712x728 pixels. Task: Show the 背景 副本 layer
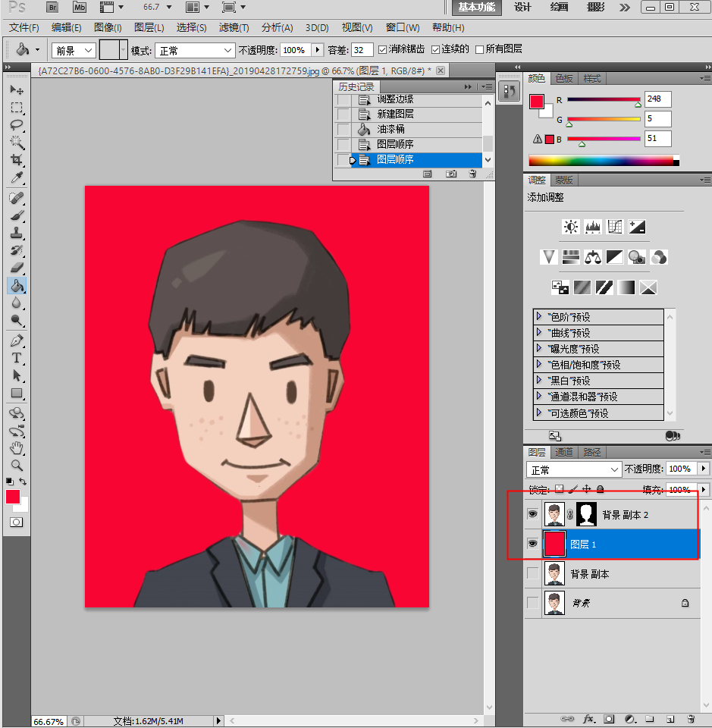[533, 573]
